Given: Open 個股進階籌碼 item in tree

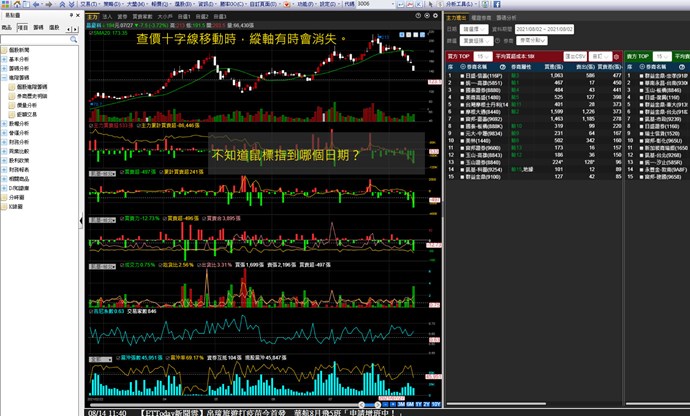Looking at the screenshot, I should click(x=29, y=87).
